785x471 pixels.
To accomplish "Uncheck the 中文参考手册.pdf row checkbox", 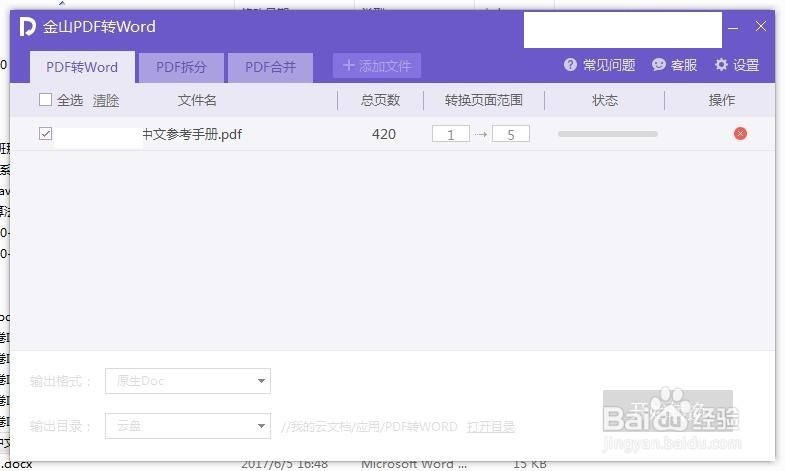I will coord(46,134).
